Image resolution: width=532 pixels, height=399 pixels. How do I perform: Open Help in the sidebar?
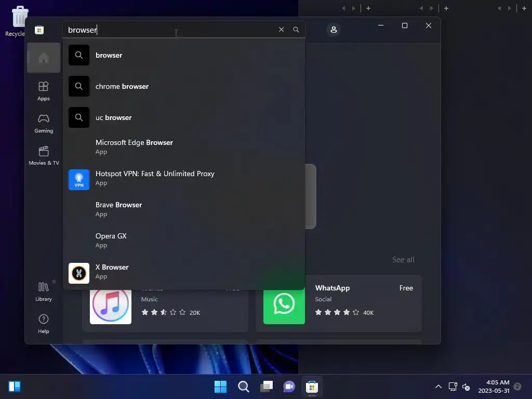click(44, 324)
